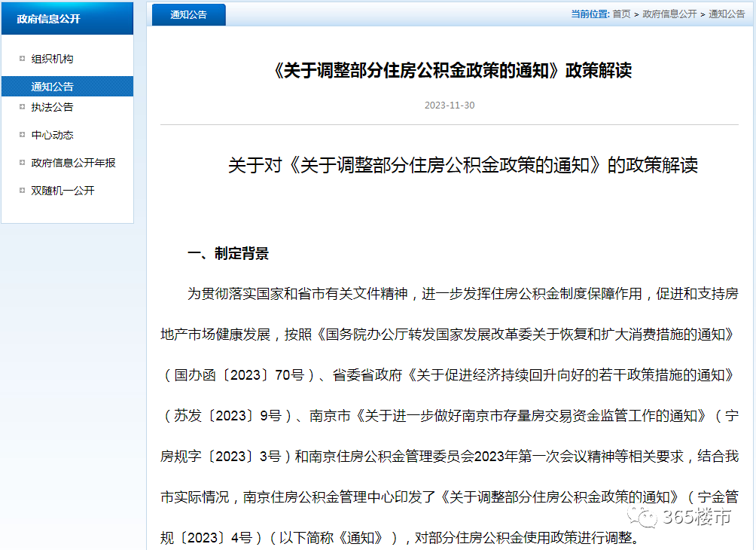Click the subtitle 关于对...的政策解读
This screenshot has width=756, height=550.
[463, 165]
